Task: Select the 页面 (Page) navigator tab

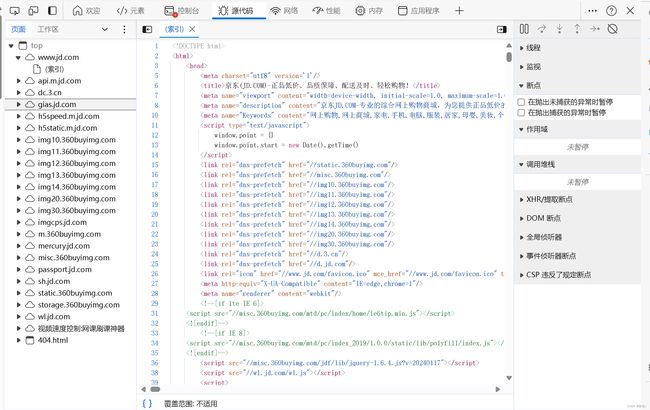Action: [18, 29]
